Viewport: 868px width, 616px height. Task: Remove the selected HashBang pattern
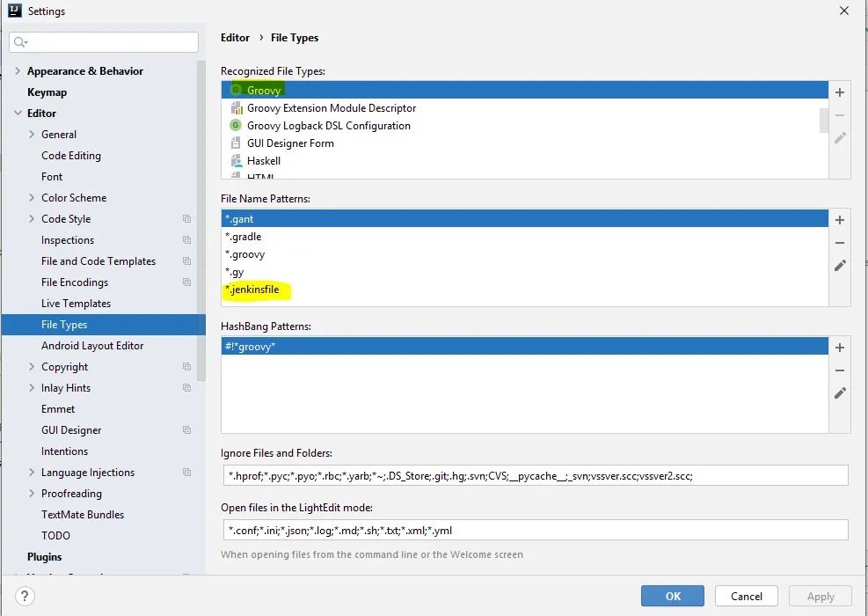coord(840,370)
